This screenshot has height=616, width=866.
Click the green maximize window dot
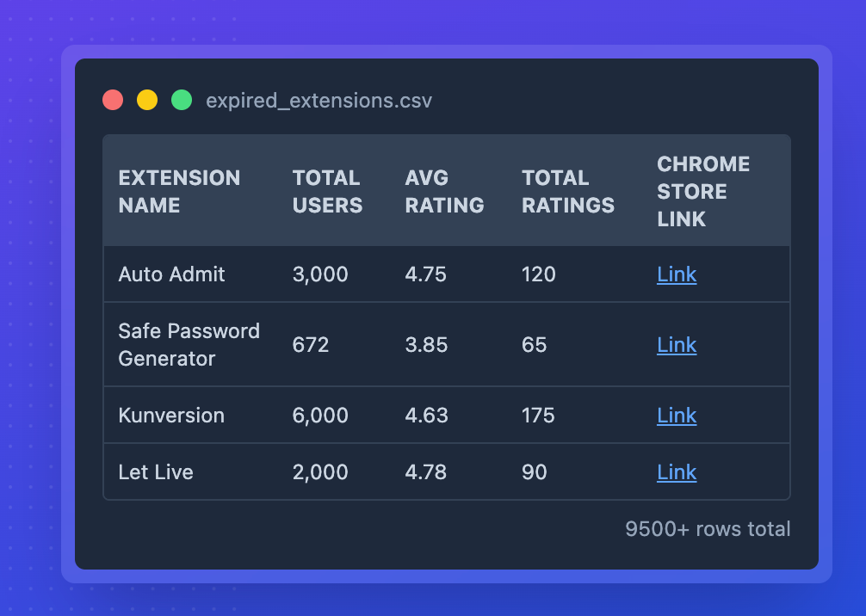182,100
